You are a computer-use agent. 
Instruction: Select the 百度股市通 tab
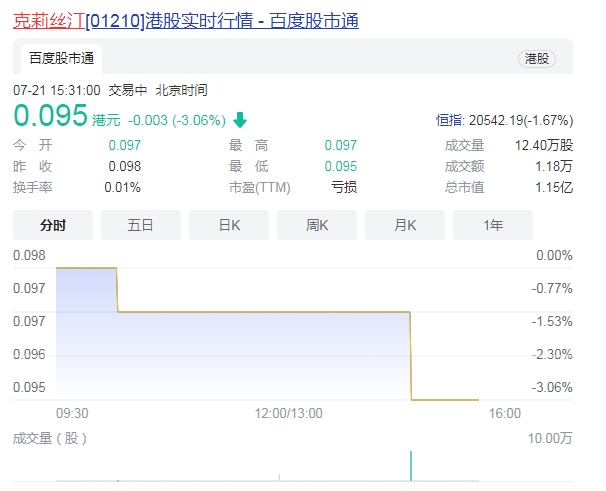[x=61, y=59]
